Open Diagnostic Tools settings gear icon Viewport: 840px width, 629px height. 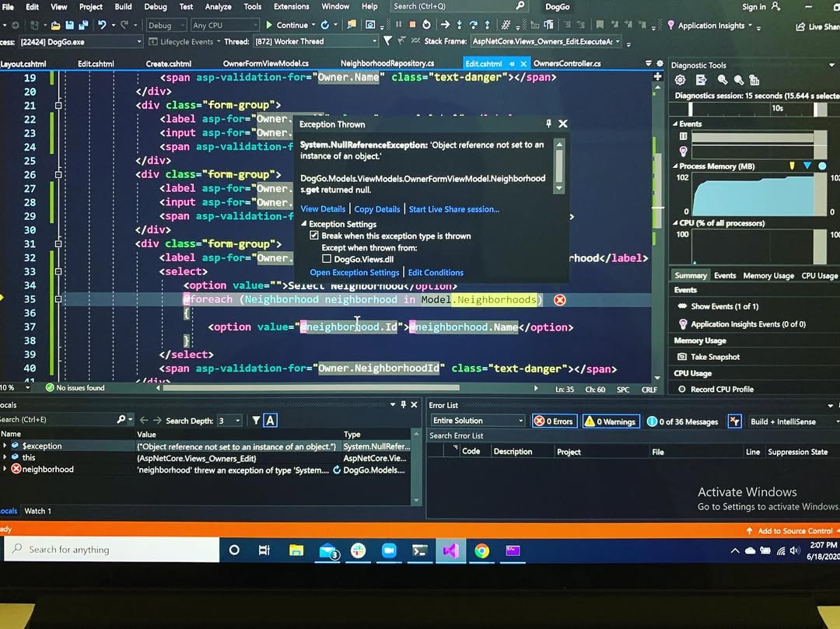(x=681, y=80)
